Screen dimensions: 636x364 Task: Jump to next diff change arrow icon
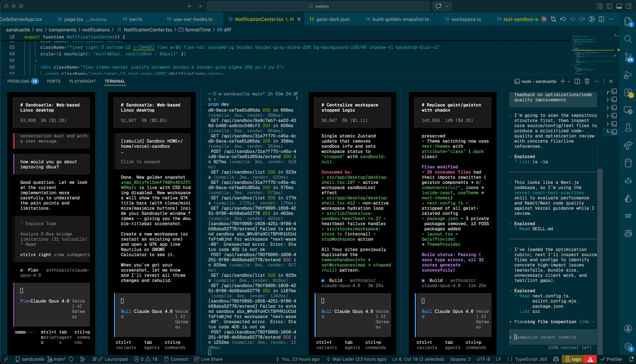click(582, 18)
